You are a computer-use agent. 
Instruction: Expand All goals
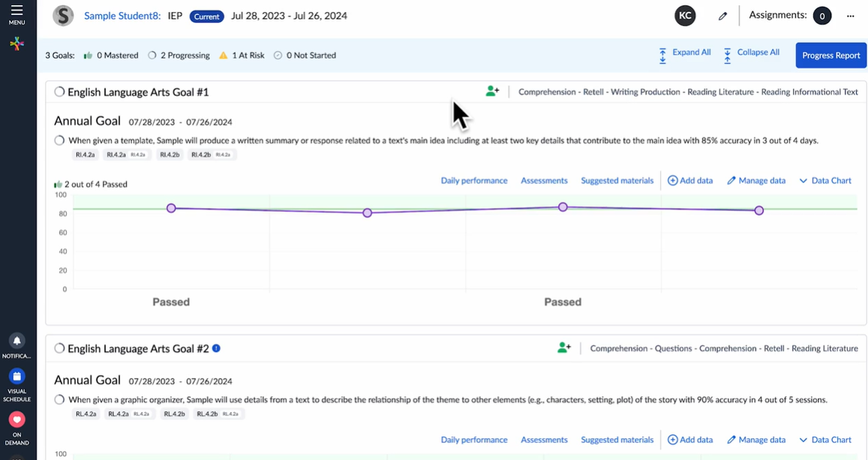[x=685, y=53]
